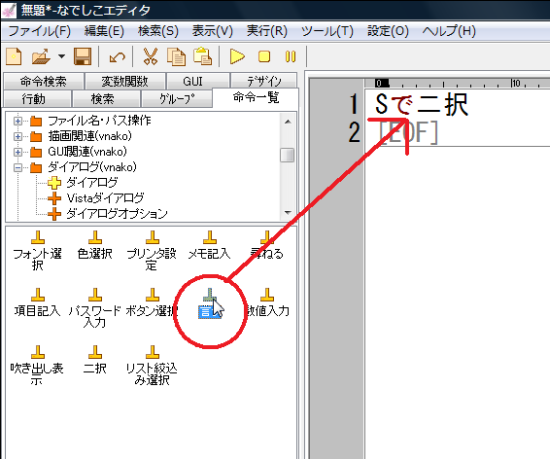550x459 pixels.
Task: Stop execution with the square icon
Action: point(264,56)
